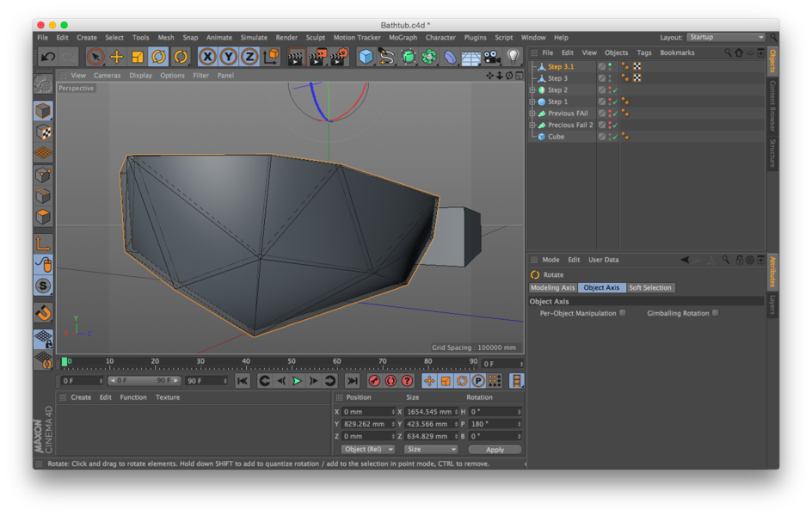Screen dimensions: 812x516
Task: Toggle position keyframe recording in timeline
Action: [x=428, y=382]
